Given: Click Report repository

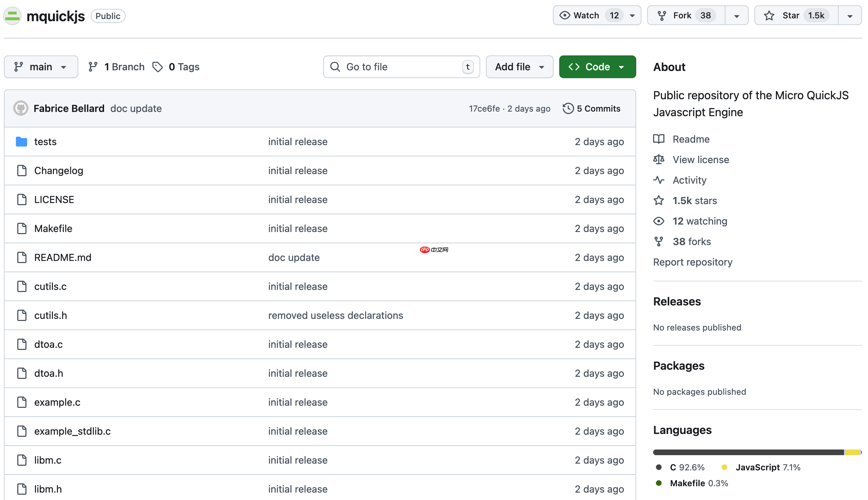Looking at the screenshot, I should coord(693,262).
